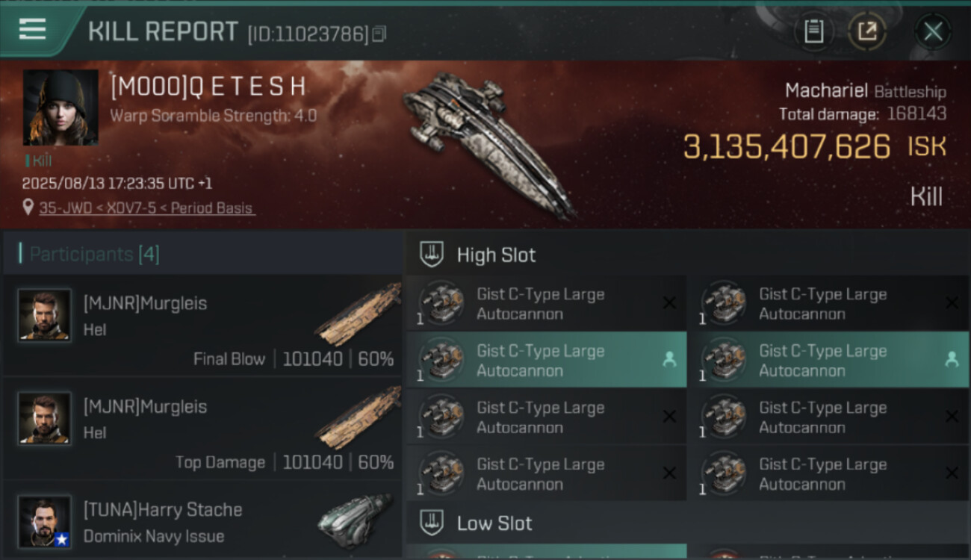The width and height of the screenshot is (971, 560).
Task: Share kill report via export icon
Action: (x=866, y=31)
